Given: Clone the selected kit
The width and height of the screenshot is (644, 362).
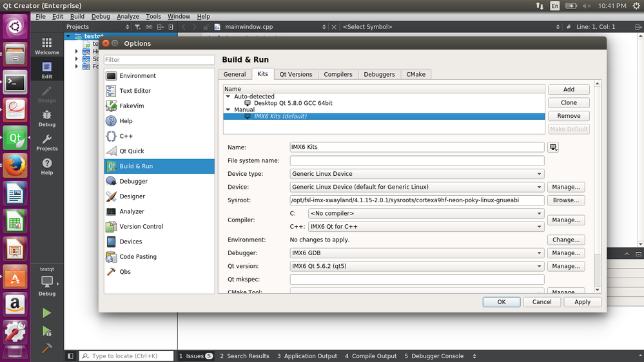Looking at the screenshot, I should point(569,102).
